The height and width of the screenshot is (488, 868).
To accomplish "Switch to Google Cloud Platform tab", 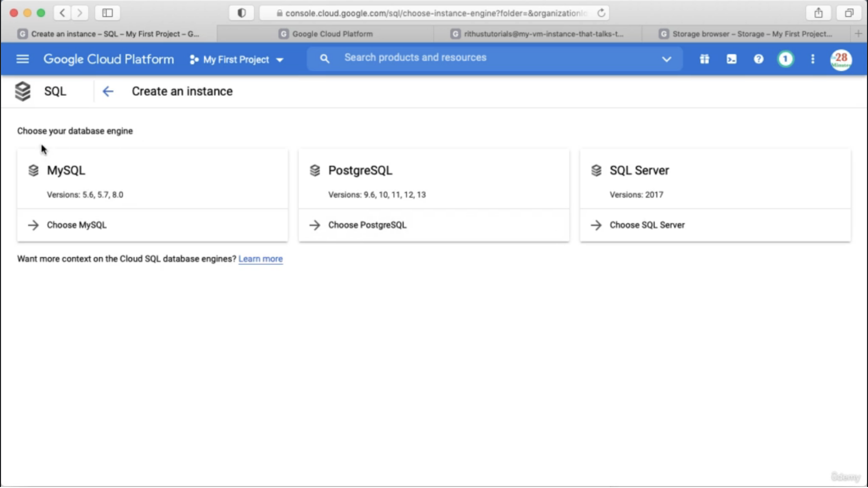I will tap(325, 34).
